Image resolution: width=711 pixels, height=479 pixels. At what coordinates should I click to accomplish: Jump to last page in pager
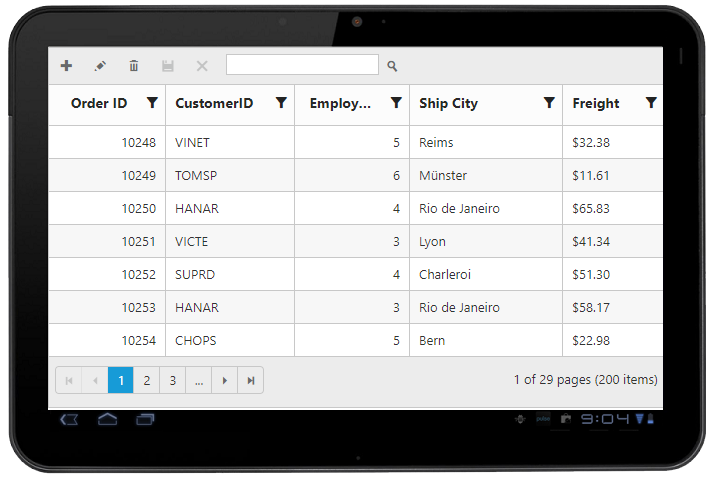click(x=251, y=380)
